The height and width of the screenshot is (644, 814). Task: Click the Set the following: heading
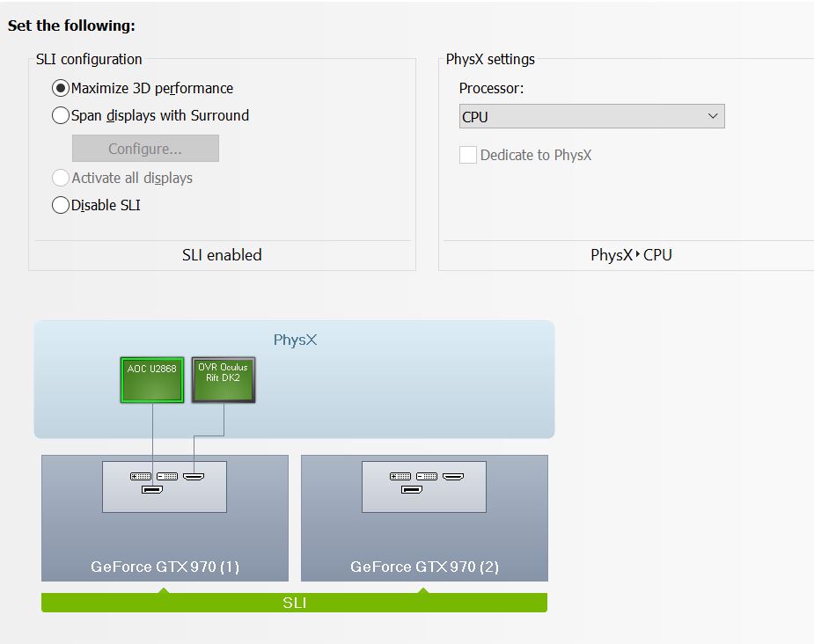(71, 26)
